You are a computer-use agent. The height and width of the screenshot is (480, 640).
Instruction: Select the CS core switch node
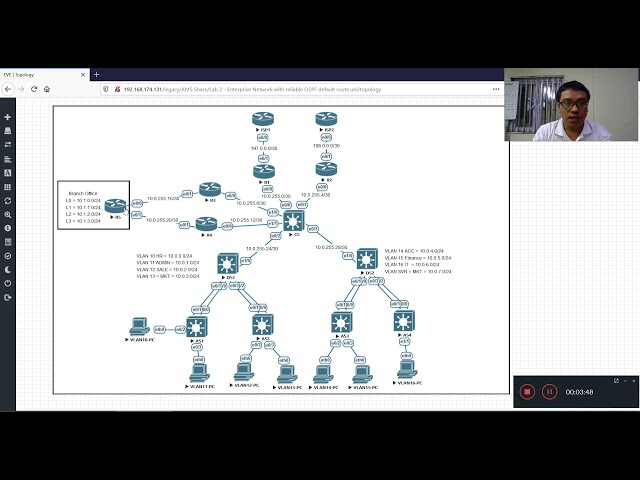click(294, 221)
